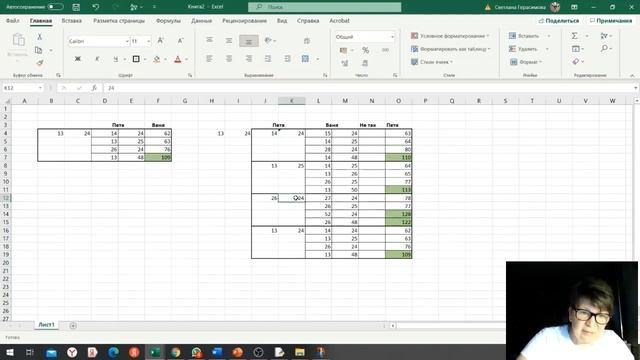640x360 pixels.
Task: Click the AutoSum sigma icon
Action: [x=575, y=36]
